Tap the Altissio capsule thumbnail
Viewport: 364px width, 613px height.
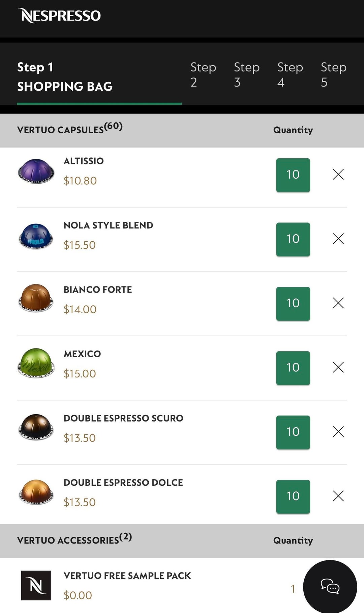[x=36, y=171]
